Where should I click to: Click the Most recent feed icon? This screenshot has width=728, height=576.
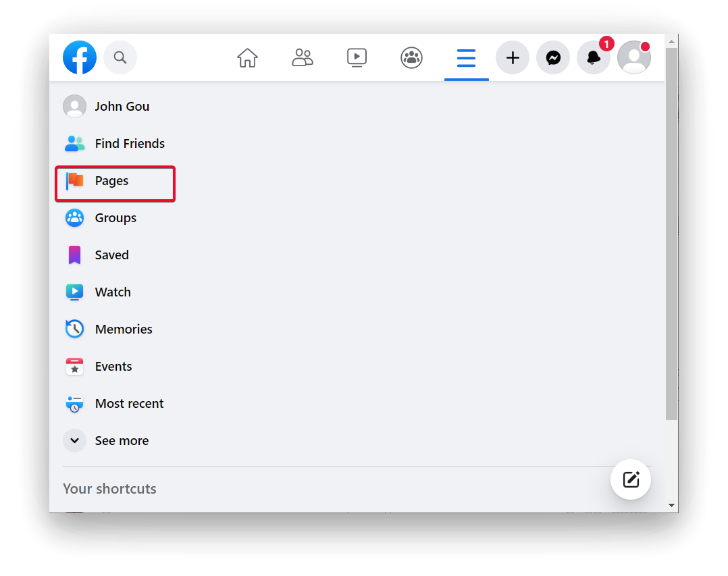pos(75,403)
